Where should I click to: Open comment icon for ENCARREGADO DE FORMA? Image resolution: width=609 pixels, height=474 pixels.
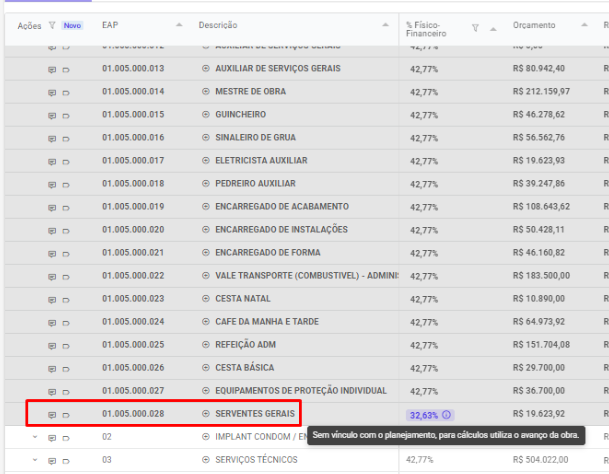(x=52, y=254)
